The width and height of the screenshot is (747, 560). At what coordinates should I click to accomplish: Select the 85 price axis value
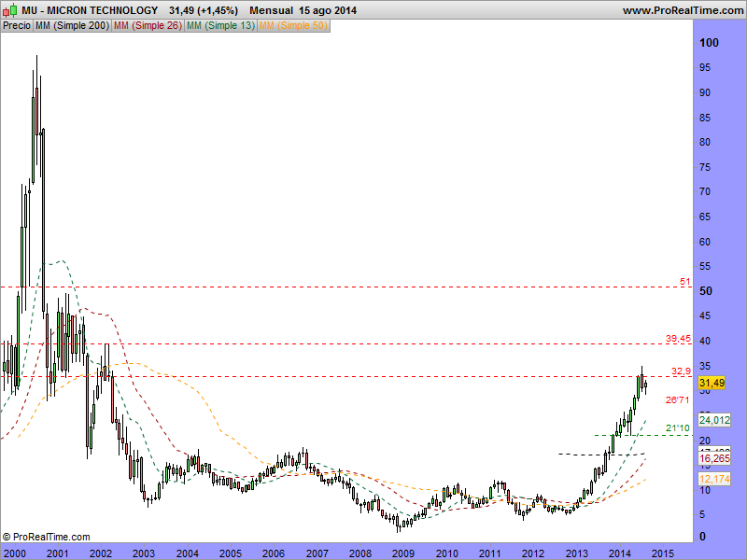click(x=705, y=118)
